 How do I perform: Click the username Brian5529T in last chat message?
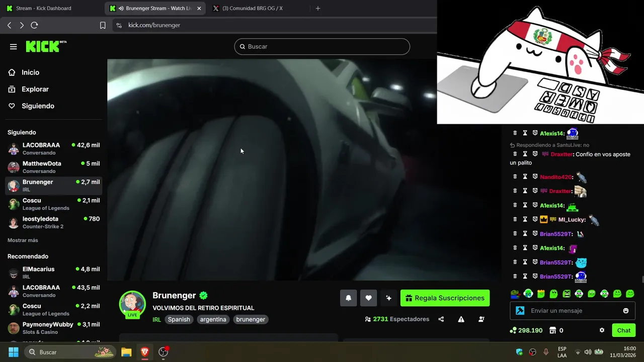pyautogui.click(x=556, y=277)
